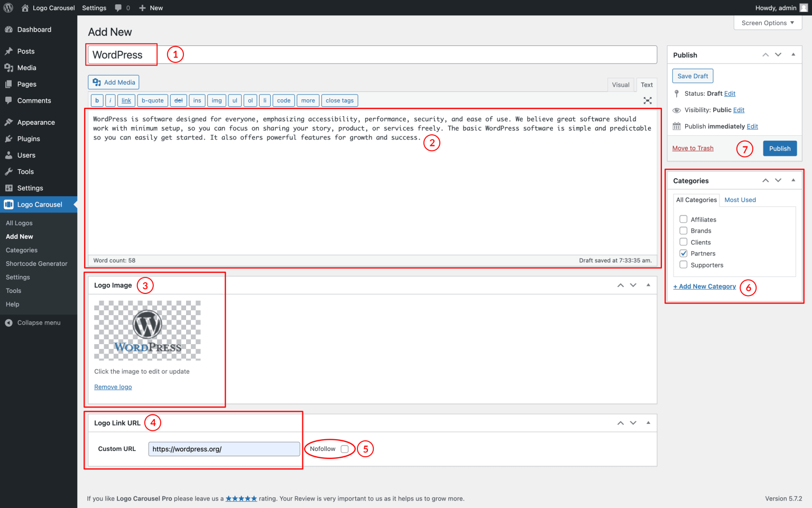Collapse the Publish panel

(x=792, y=54)
